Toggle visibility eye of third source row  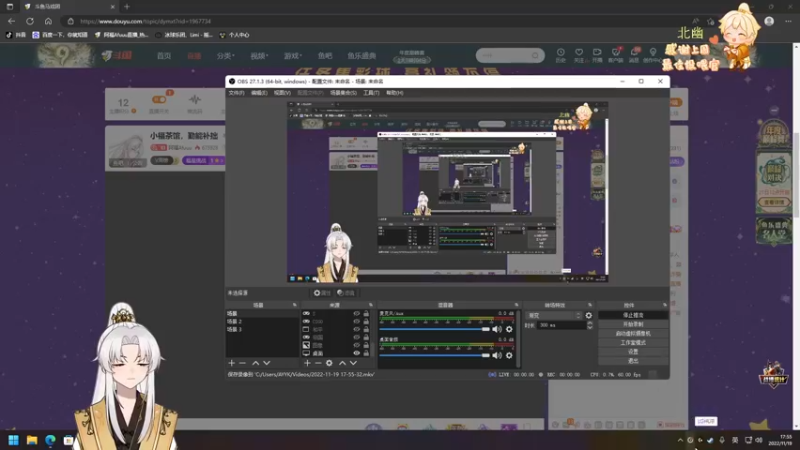(x=357, y=329)
